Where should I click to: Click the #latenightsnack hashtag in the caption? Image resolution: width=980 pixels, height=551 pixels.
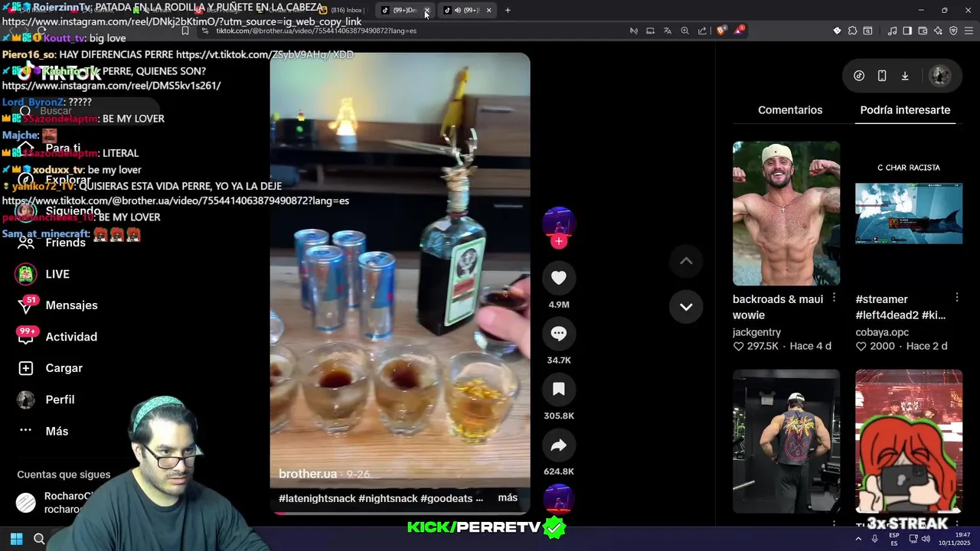tap(317, 498)
